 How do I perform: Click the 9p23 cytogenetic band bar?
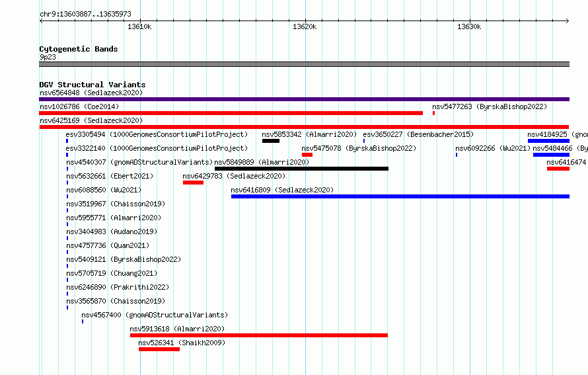(304, 64)
